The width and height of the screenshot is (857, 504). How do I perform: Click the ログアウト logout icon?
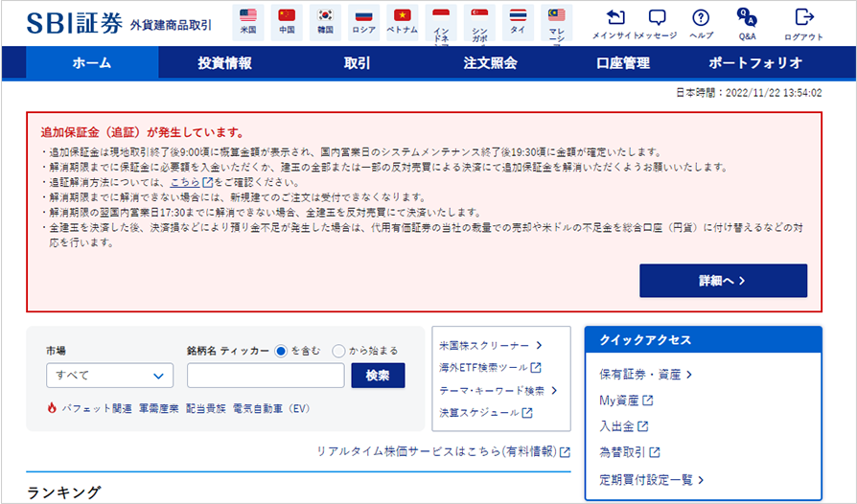(803, 18)
